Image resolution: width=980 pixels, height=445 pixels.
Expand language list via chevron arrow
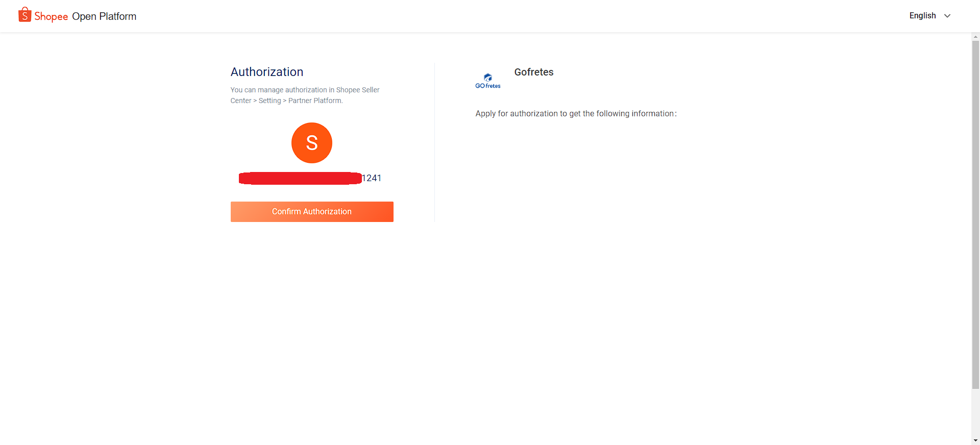tap(947, 16)
